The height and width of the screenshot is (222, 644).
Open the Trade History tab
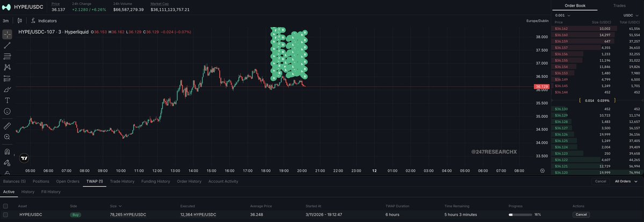[122, 181]
